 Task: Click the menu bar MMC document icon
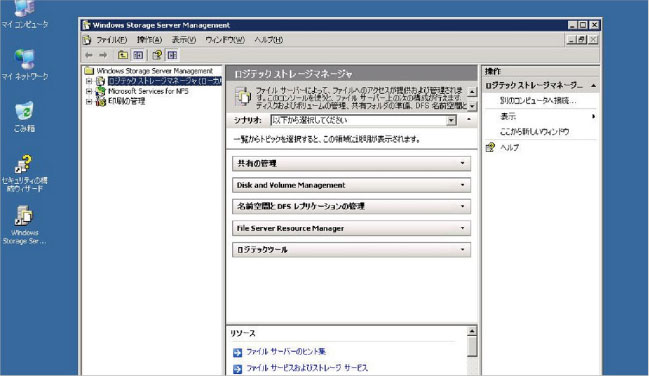[x=87, y=40]
